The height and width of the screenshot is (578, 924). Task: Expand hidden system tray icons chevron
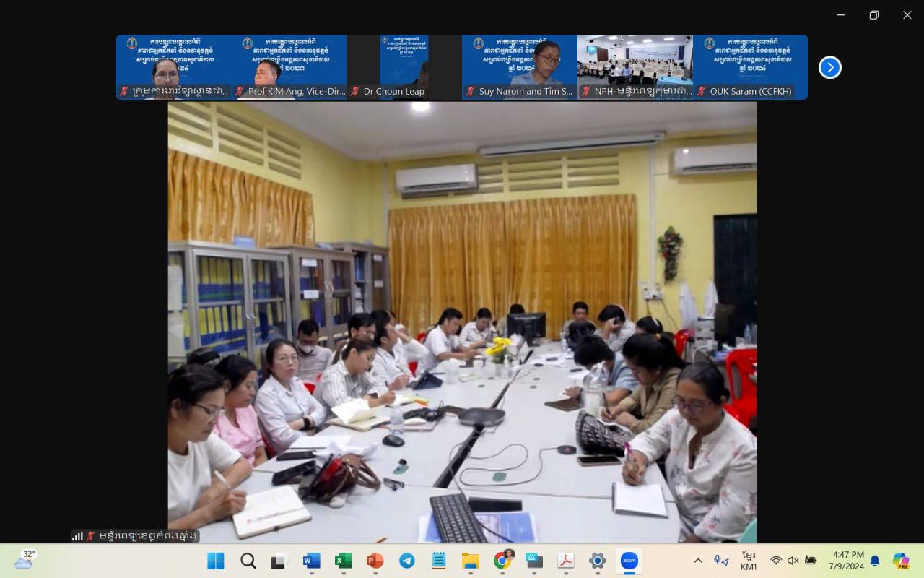(698, 561)
